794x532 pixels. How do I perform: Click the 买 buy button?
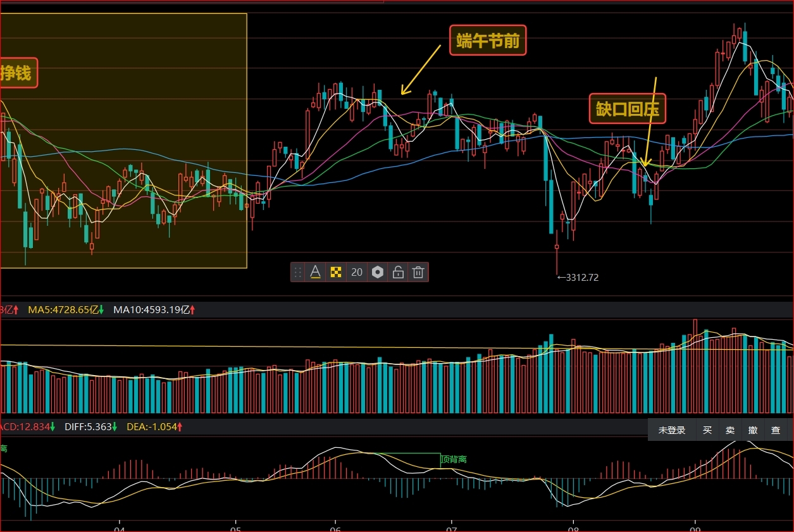pyautogui.click(x=707, y=430)
